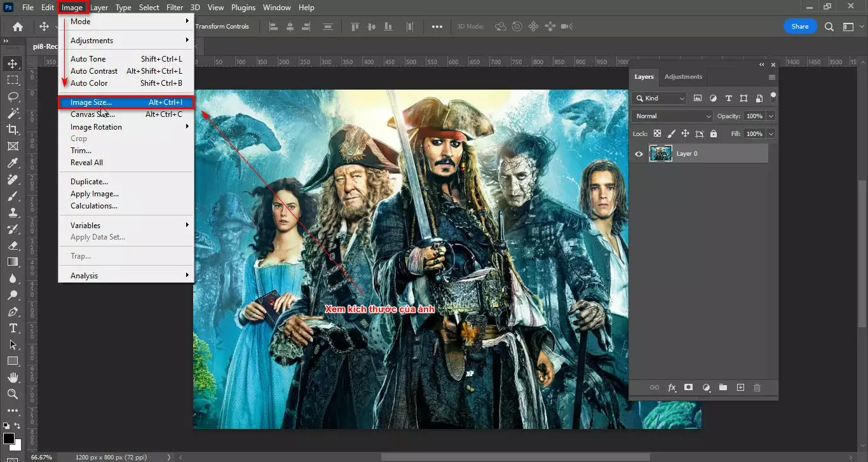Image resolution: width=868 pixels, height=462 pixels.
Task: Create a new layer in the Layers panel
Action: click(x=740, y=387)
